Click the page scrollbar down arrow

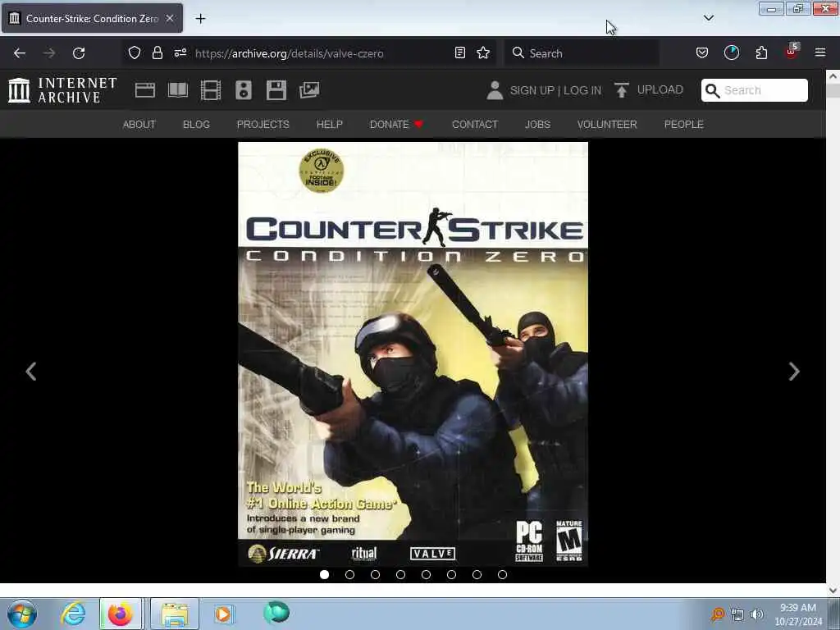[833, 591]
